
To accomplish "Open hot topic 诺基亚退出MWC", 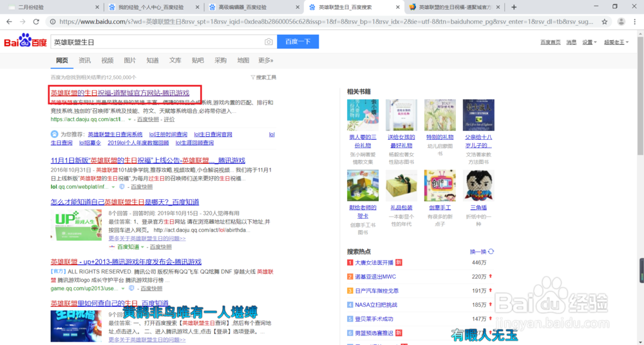I will coord(375,277).
